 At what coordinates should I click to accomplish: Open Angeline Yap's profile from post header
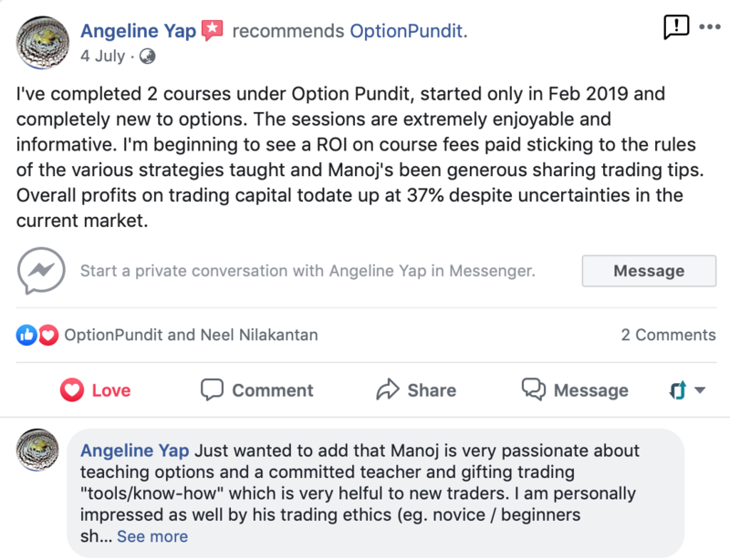pyautogui.click(x=138, y=31)
